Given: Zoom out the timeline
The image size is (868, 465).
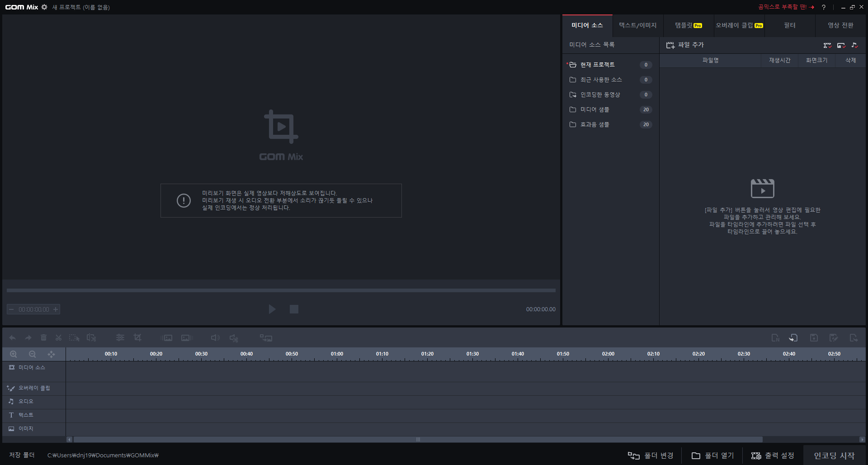Looking at the screenshot, I should click(32, 354).
